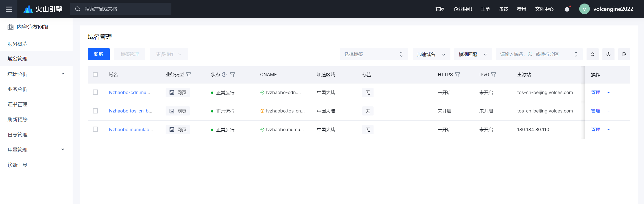Open the hamburger navigation menu
The image size is (644, 204).
point(9,9)
